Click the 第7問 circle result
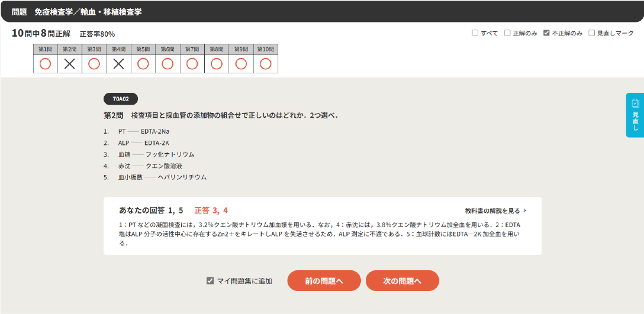 click(192, 64)
